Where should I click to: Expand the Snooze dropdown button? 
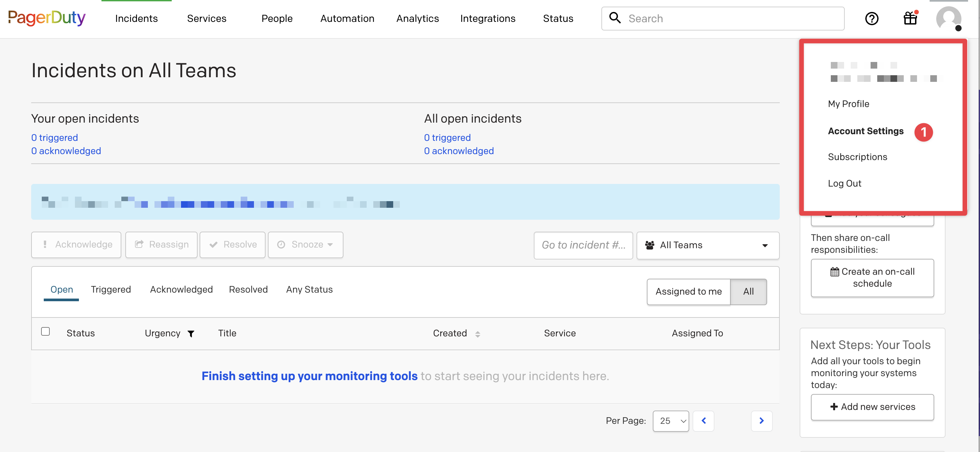point(305,245)
